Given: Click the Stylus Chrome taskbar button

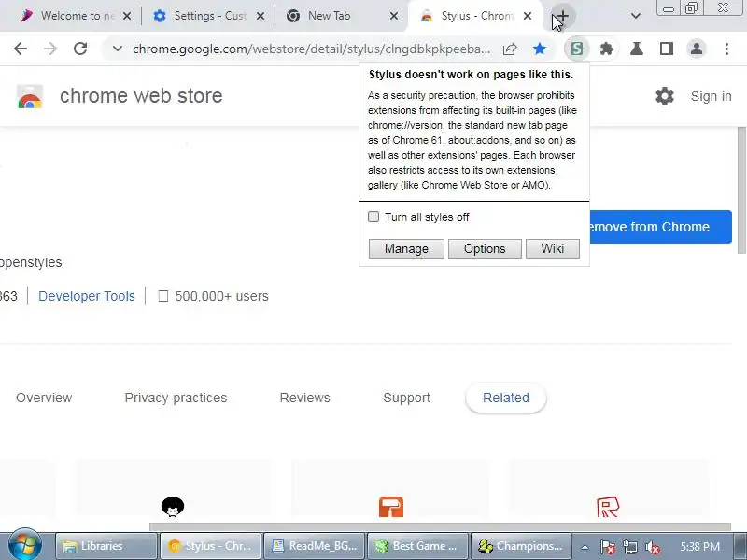Looking at the screenshot, I should tap(210, 546).
